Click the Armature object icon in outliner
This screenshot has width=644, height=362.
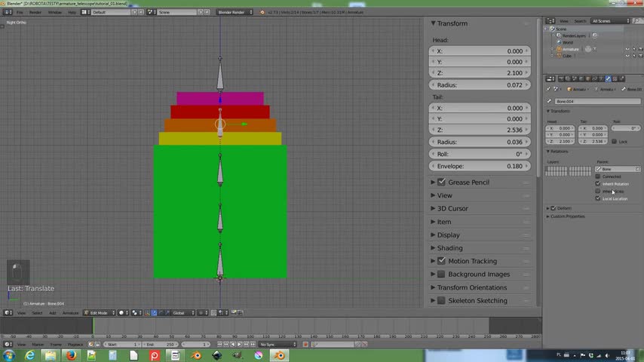[559, 49]
